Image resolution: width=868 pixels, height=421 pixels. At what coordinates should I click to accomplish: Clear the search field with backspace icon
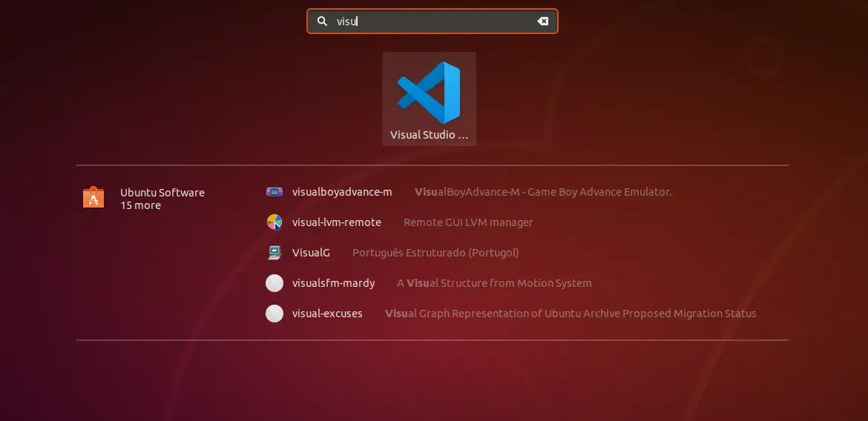click(542, 21)
